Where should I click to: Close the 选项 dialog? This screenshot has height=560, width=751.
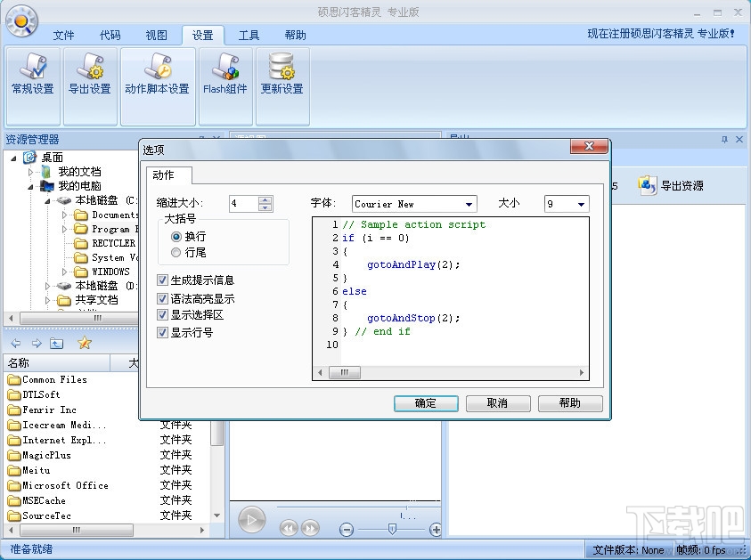(x=589, y=146)
